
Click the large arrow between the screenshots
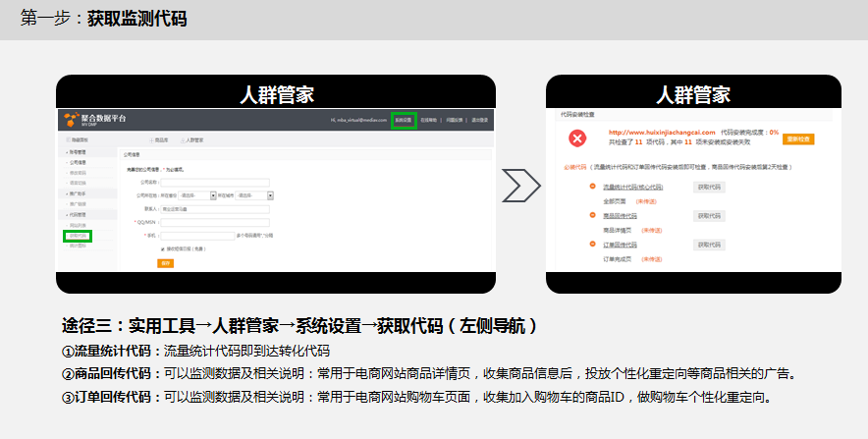[x=521, y=185]
